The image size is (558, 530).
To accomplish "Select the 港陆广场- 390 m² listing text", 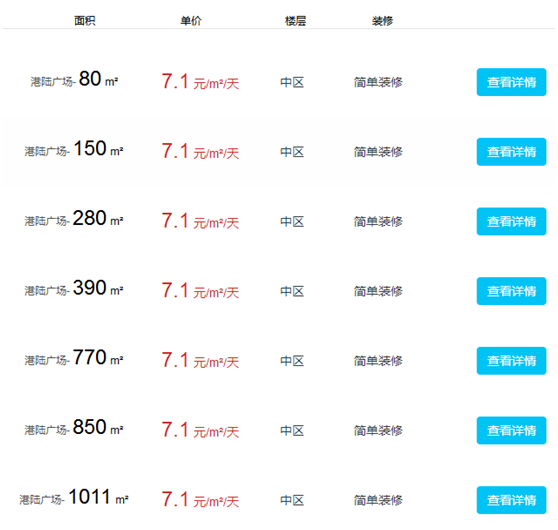I will 74,288.
